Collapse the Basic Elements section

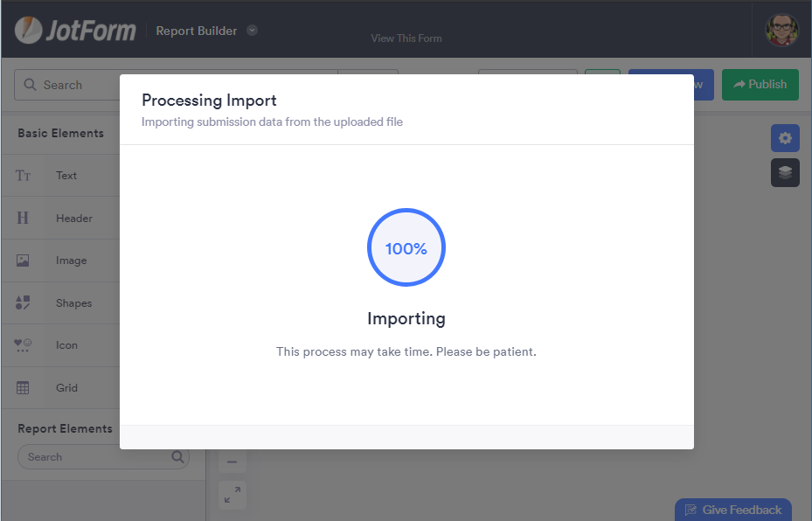(60, 134)
